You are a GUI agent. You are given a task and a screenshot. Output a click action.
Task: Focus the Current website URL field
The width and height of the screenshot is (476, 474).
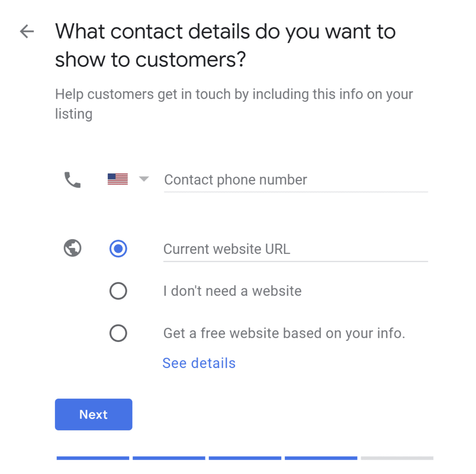click(x=296, y=249)
